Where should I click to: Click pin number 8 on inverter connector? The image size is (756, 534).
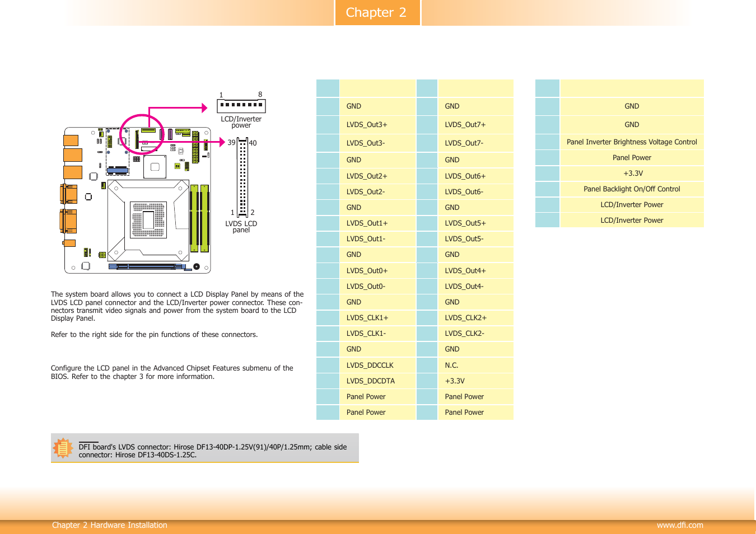[x=260, y=95]
